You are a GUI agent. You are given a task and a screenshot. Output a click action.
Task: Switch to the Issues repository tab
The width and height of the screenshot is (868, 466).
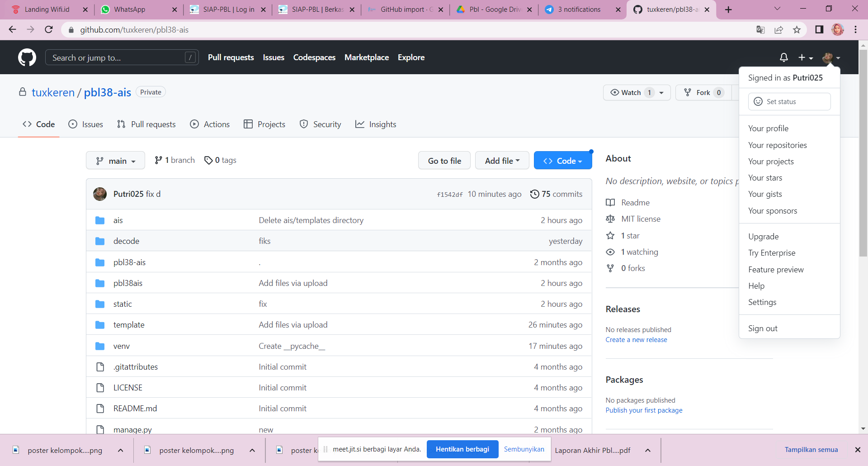(x=85, y=124)
